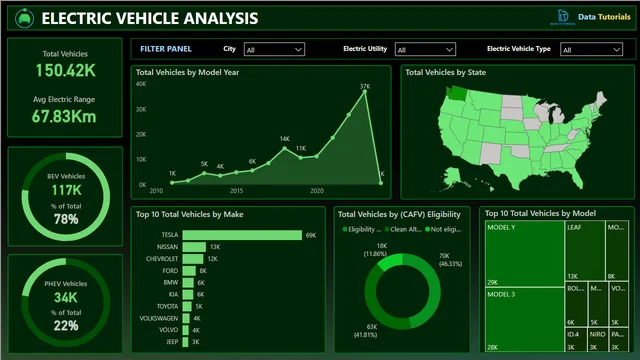Select the CHEVROLET bar in Make chart
Image resolution: width=640 pixels, height=360 pixels.
pyautogui.click(x=193, y=259)
